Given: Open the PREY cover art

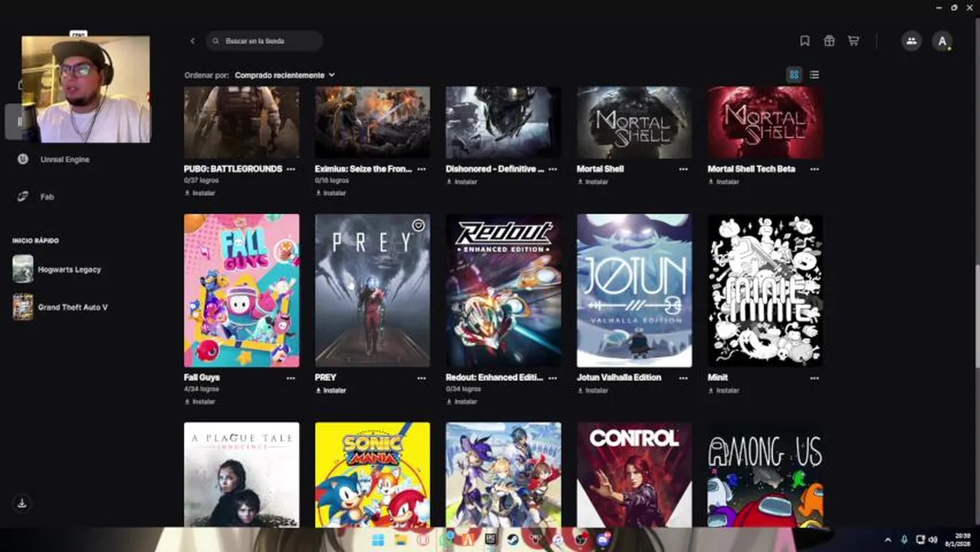Looking at the screenshot, I should coord(373,291).
